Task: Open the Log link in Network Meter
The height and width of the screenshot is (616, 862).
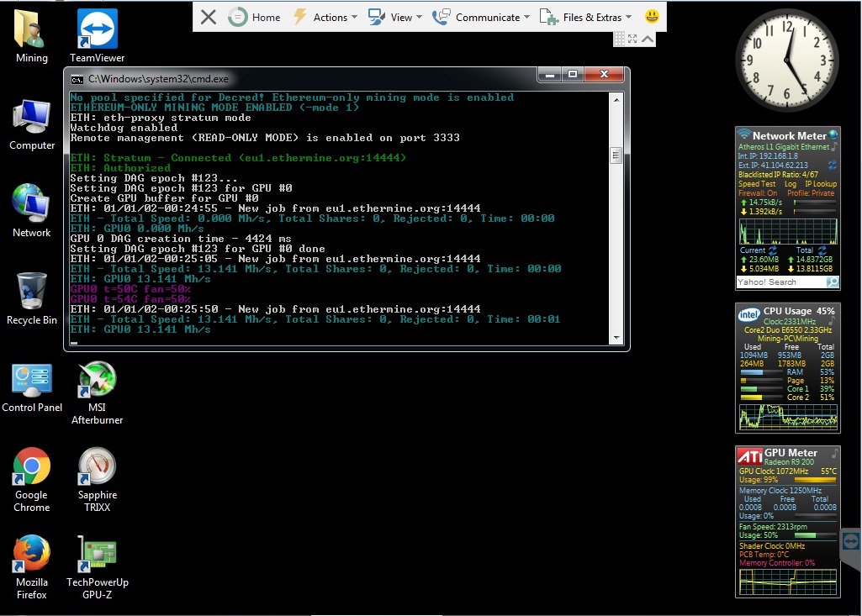Action: pos(790,184)
